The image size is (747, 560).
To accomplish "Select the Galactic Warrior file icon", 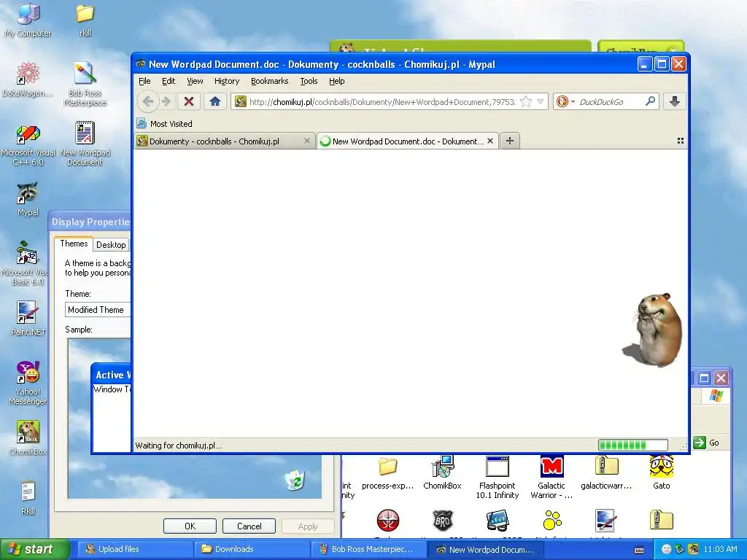I will tap(551, 478).
